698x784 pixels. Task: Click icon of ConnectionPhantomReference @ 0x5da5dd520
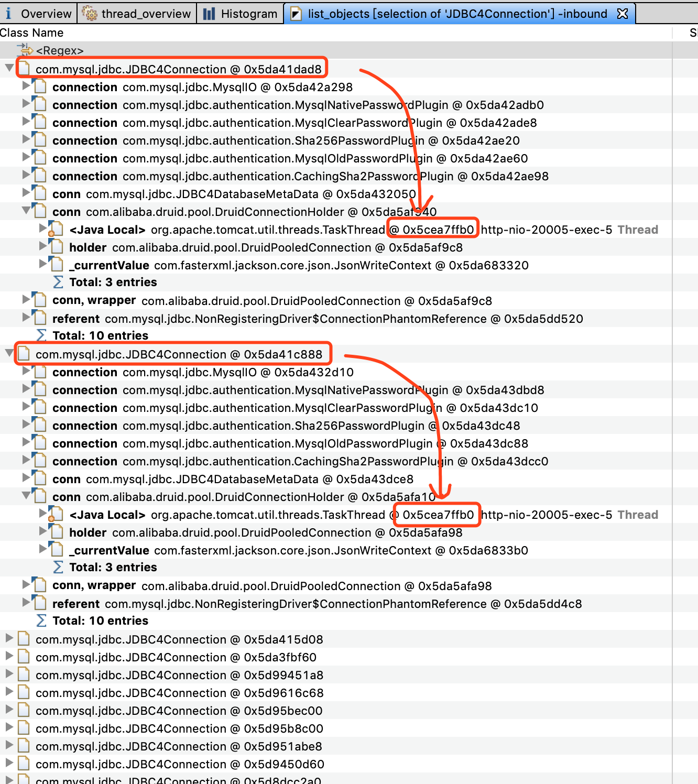[39, 319]
